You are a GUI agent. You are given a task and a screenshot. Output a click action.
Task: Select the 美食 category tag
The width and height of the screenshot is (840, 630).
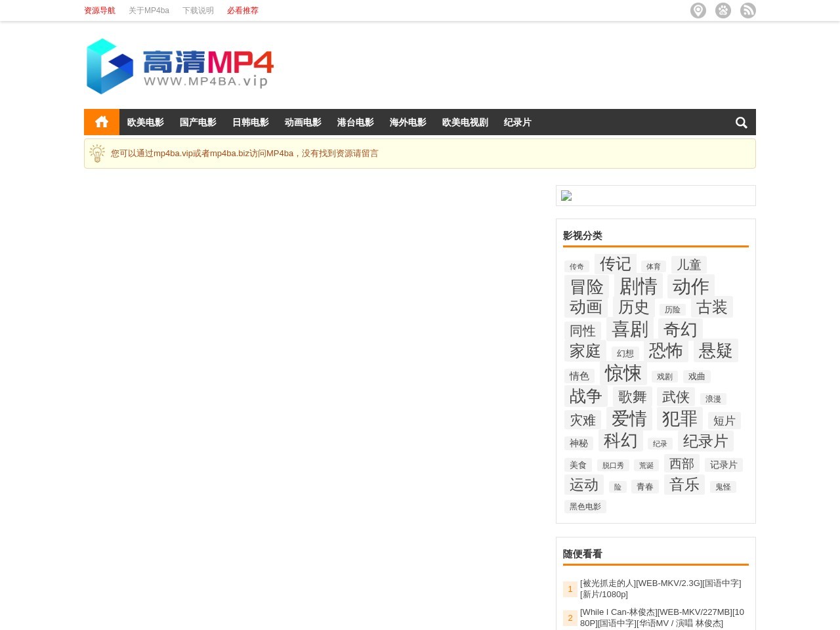pos(578,465)
